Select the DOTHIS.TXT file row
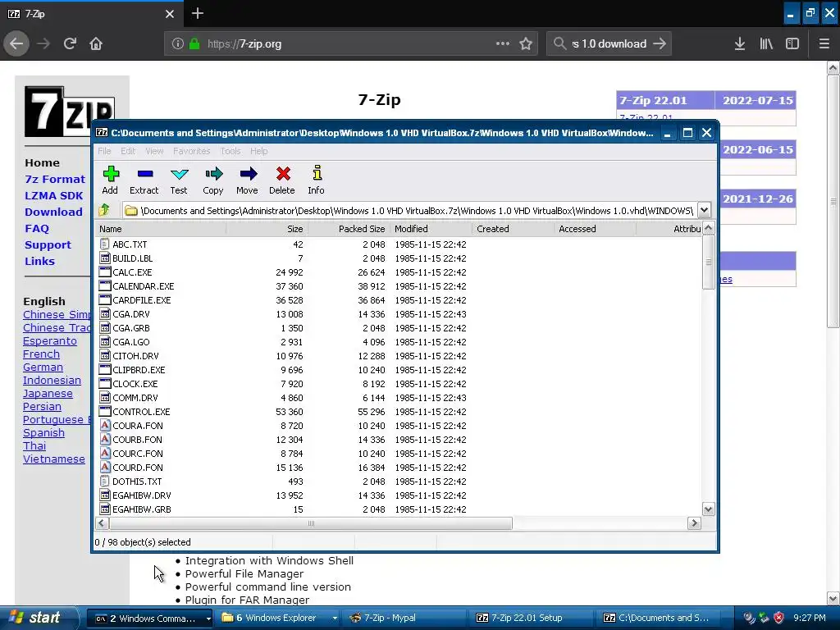 (x=399, y=481)
